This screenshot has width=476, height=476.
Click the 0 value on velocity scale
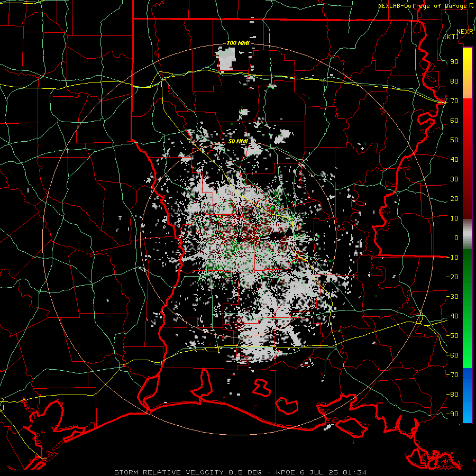[x=456, y=237]
